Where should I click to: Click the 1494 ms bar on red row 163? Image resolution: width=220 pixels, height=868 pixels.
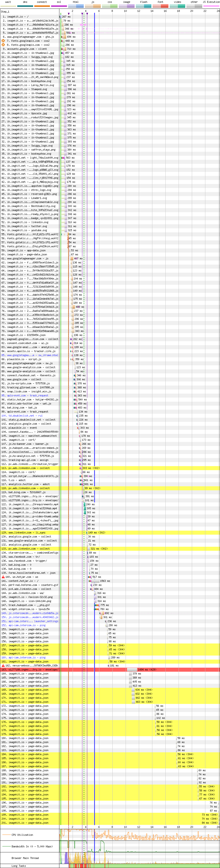coord(132,670)
